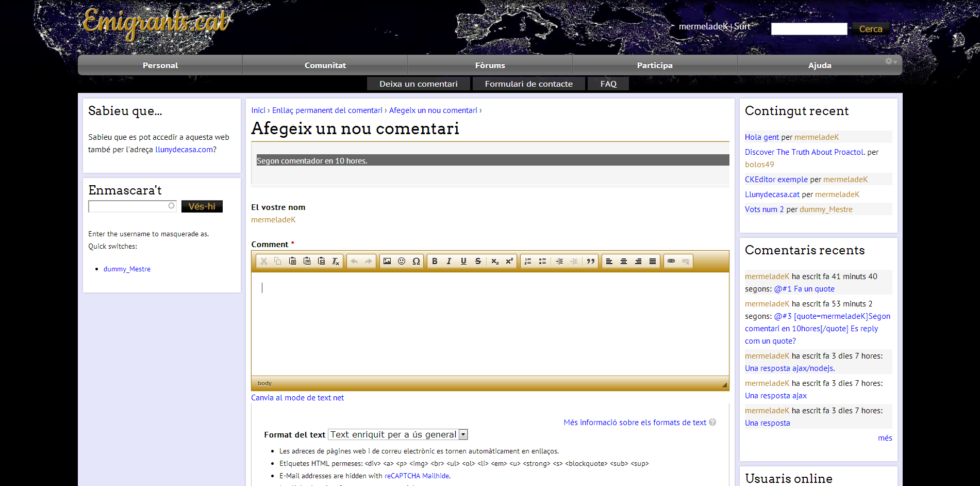The height and width of the screenshot is (486, 980).
Task: Insert an image in the comment editor
Action: tap(387, 261)
